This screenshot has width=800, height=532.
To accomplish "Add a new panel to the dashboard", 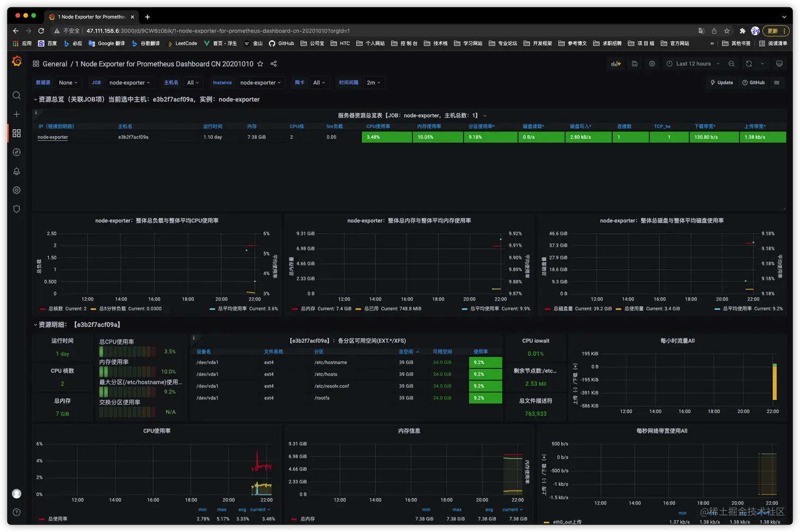I will tap(616, 64).
